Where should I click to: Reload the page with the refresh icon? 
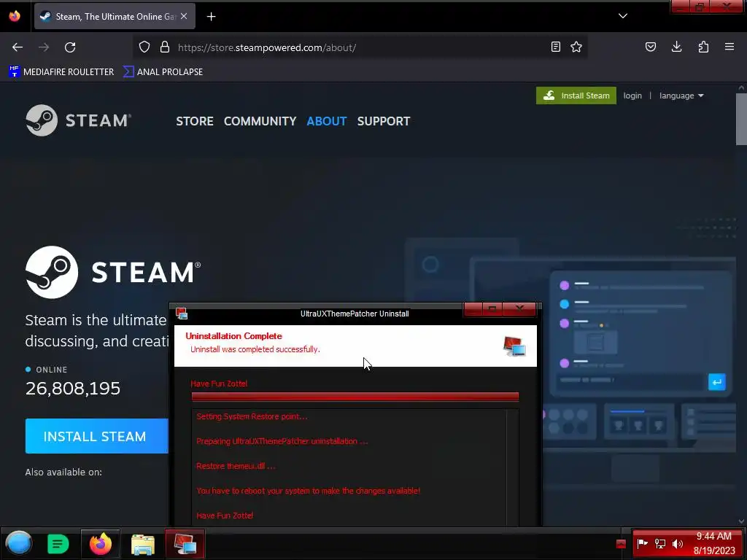[70, 47]
